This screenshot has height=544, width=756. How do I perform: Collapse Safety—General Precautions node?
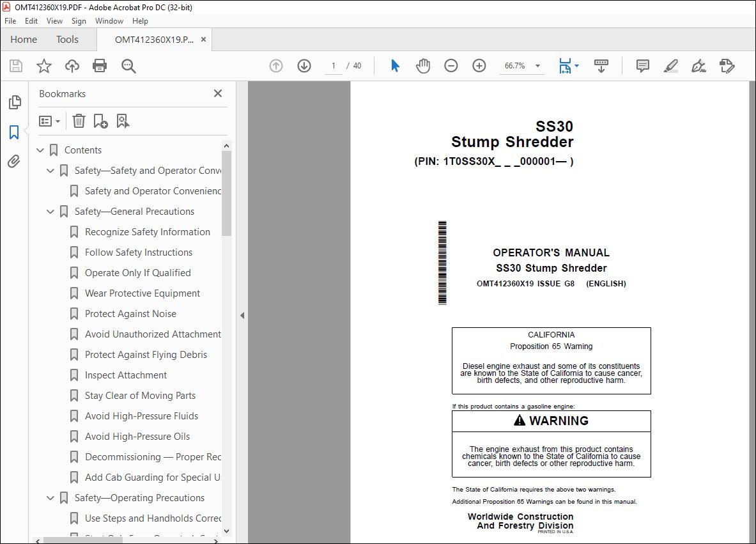click(x=50, y=211)
